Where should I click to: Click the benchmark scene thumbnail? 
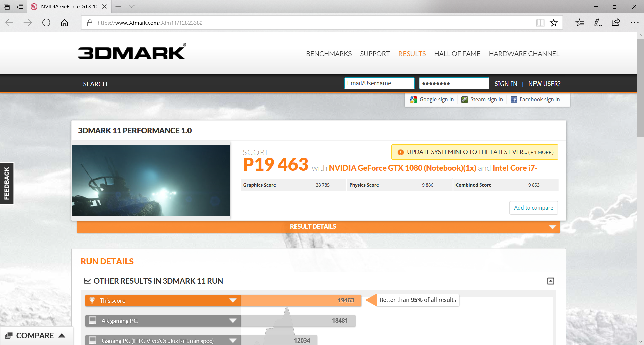click(151, 181)
